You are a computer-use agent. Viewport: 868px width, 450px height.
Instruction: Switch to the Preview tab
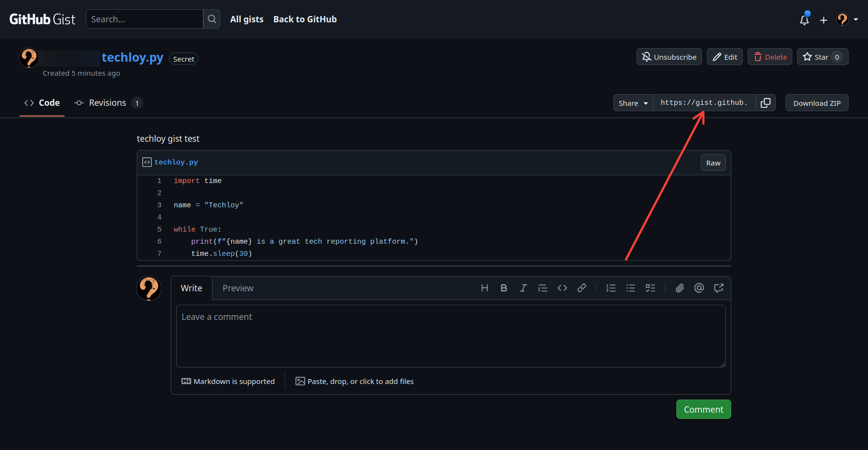238,288
